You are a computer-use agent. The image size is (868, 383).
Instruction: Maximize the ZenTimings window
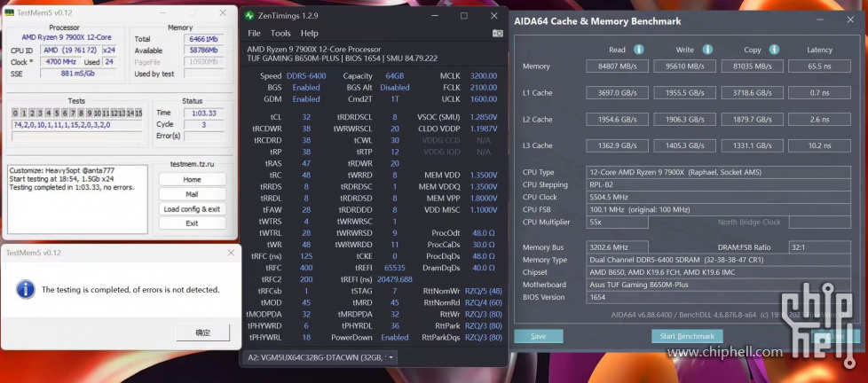click(464, 15)
